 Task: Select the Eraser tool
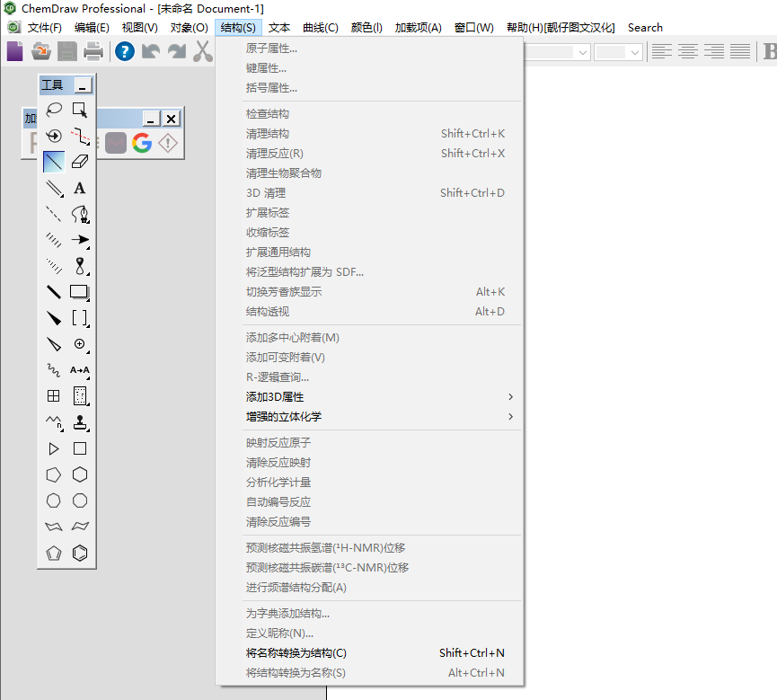(x=80, y=162)
